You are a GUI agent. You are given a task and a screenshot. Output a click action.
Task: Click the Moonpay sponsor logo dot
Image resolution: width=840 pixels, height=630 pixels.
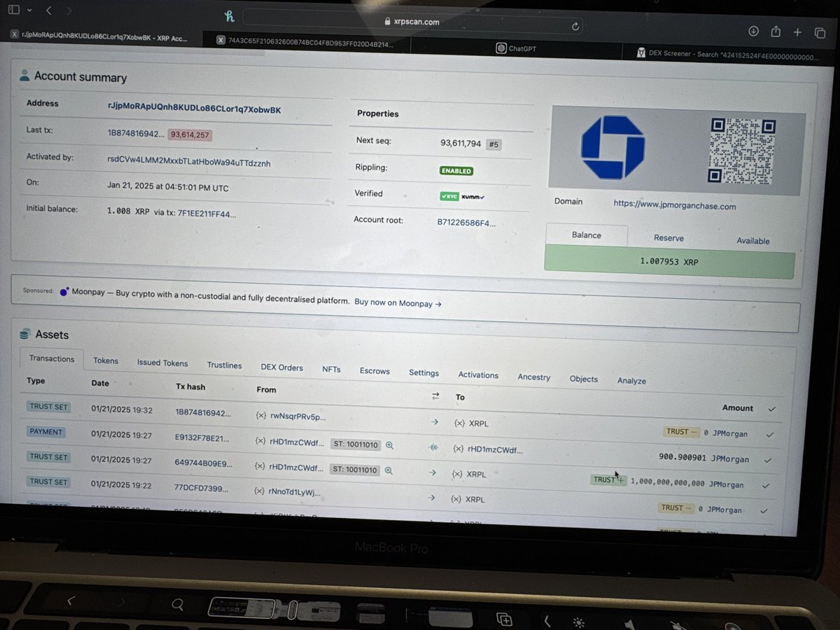click(64, 291)
